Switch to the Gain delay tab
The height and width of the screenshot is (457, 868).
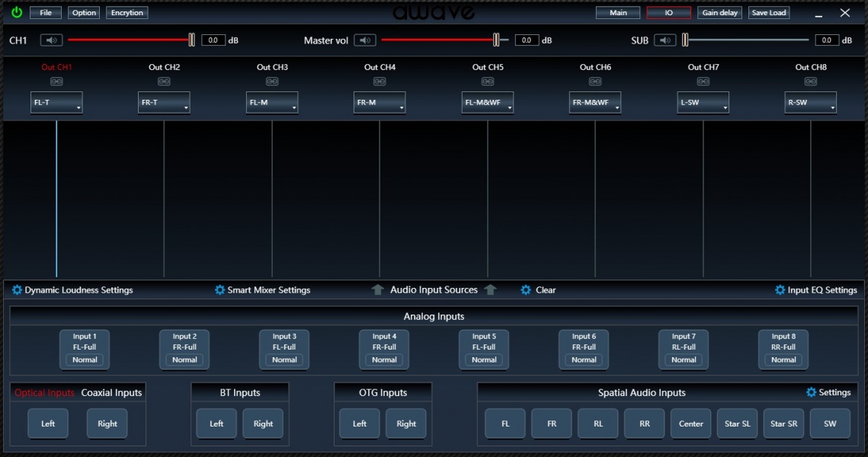[720, 13]
